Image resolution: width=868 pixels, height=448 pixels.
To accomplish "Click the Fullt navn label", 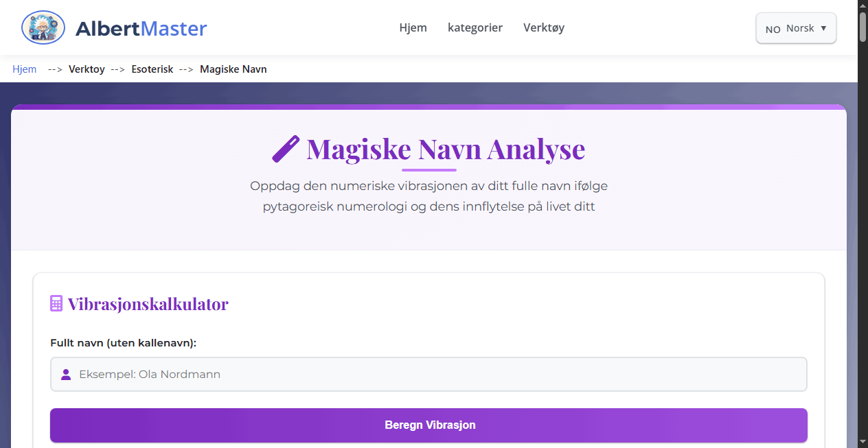I will pos(124,342).
